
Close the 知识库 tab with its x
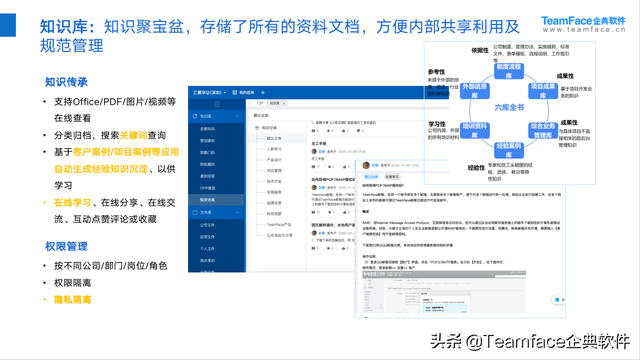tap(284, 103)
